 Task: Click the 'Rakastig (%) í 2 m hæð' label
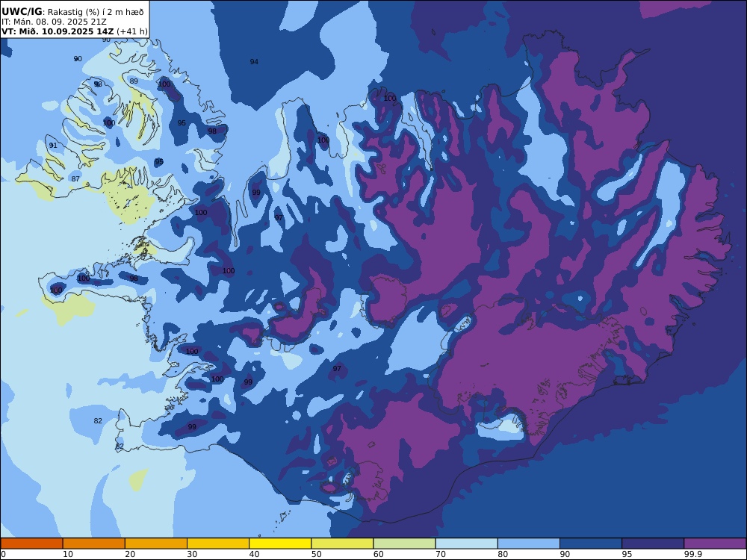point(96,12)
